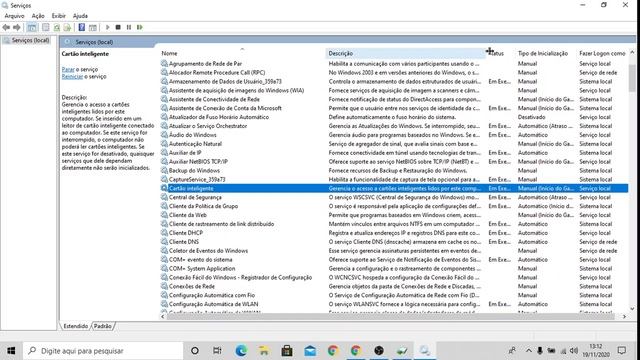This screenshot has width=640, height=360.
Task: Click the gear icon beside Backup do Windows
Action: click(x=164, y=170)
